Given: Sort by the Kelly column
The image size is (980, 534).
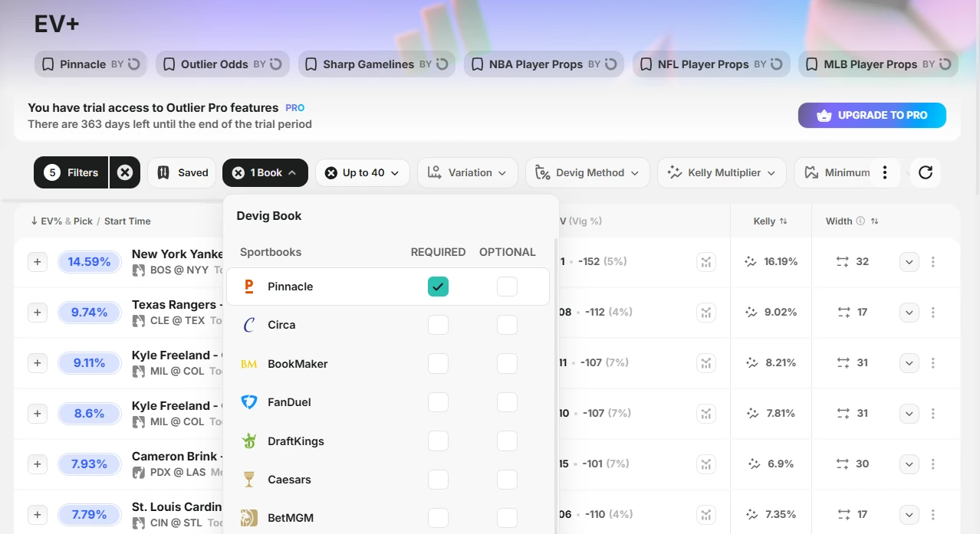Looking at the screenshot, I should tap(770, 221).
